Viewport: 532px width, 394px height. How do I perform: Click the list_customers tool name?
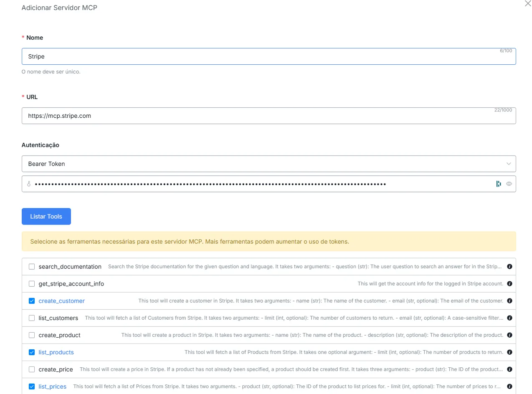(x=58, y=318)
